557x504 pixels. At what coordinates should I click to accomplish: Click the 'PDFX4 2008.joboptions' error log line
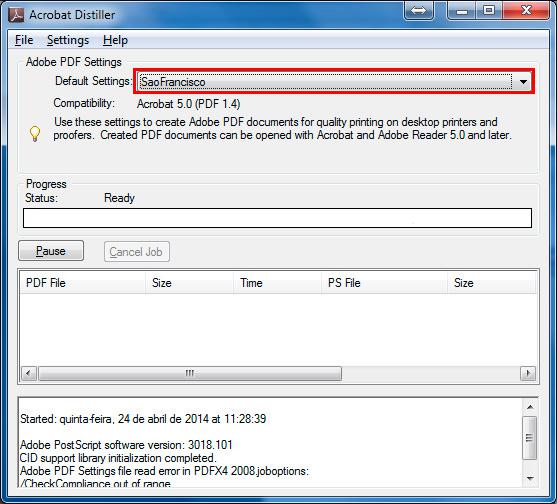[x=164, y=471]
